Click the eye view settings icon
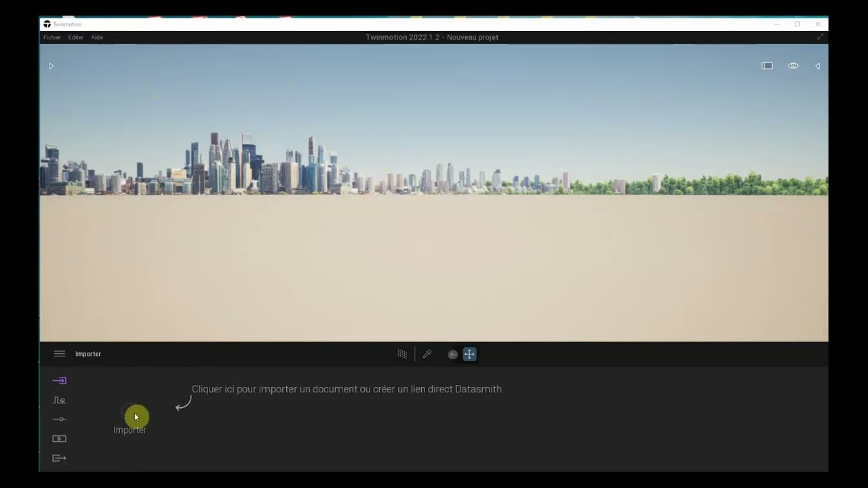The height and width of the screenshot is (488, 868). pyautogui.click(x=793, y=66)
